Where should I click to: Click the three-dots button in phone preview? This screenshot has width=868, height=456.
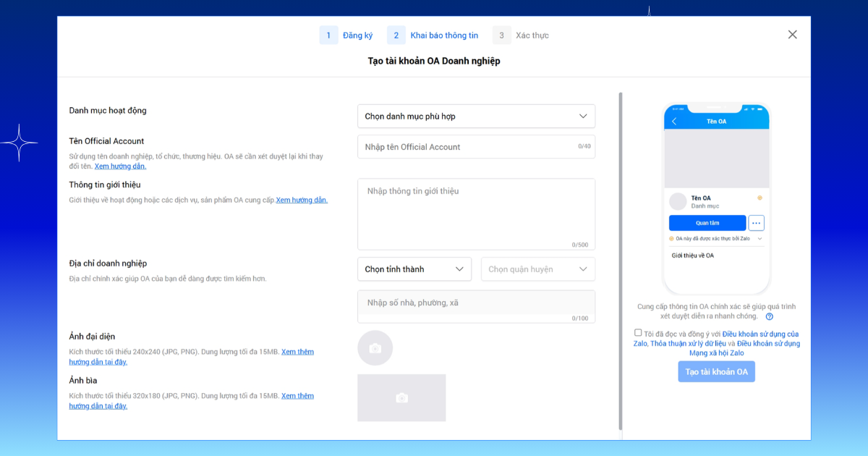click(x=756, y=223)
